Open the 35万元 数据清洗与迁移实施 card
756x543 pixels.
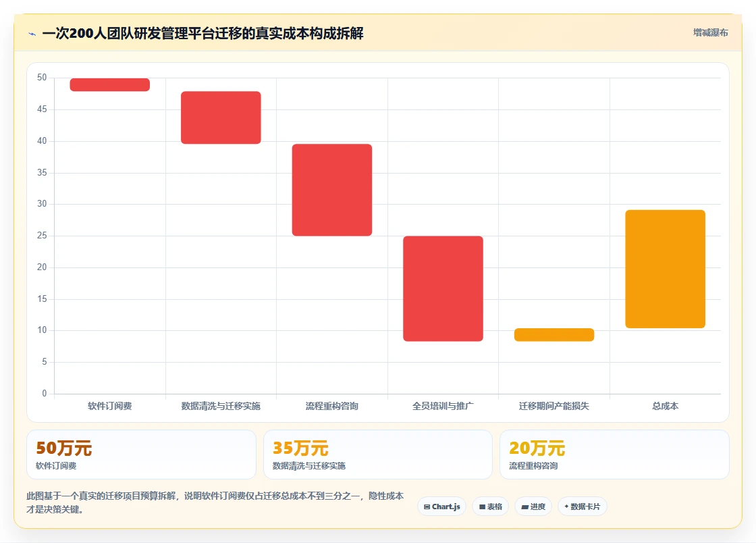tap(378, 455)
